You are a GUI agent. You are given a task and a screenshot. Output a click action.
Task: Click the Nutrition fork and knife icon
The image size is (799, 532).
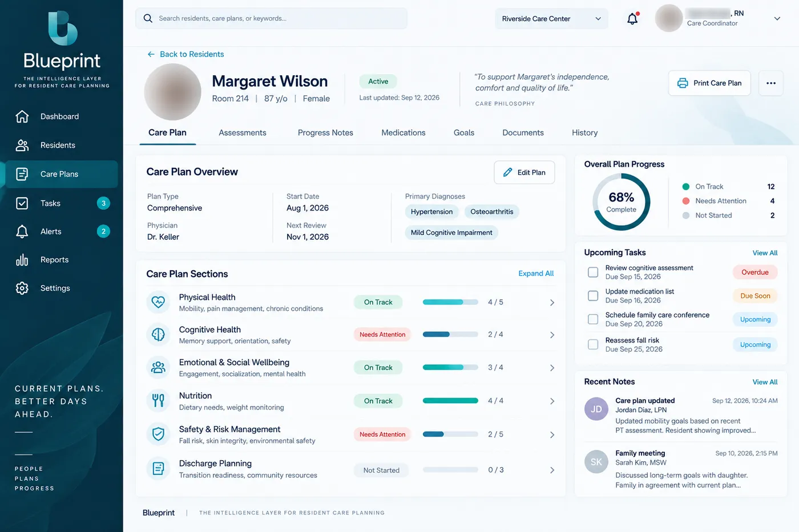159,401
